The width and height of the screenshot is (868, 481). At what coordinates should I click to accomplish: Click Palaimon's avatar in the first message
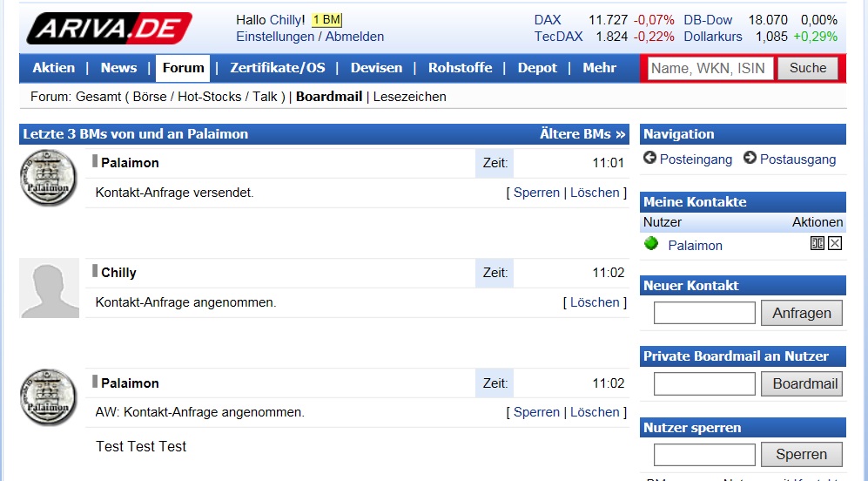pyautogui.click(x=50, y=178)
